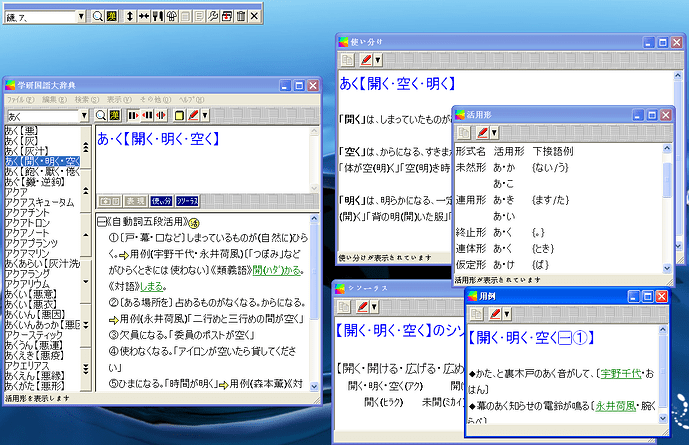Open the marker dropdown in 活用形 window

pos(494,132)
